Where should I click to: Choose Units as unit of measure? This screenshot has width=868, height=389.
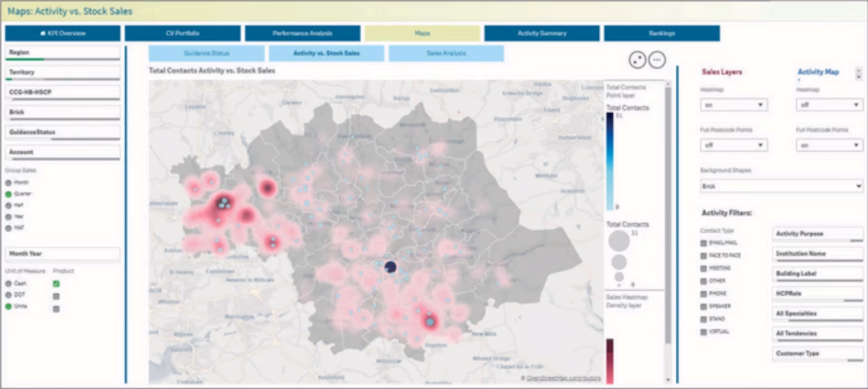pos(8,306)
